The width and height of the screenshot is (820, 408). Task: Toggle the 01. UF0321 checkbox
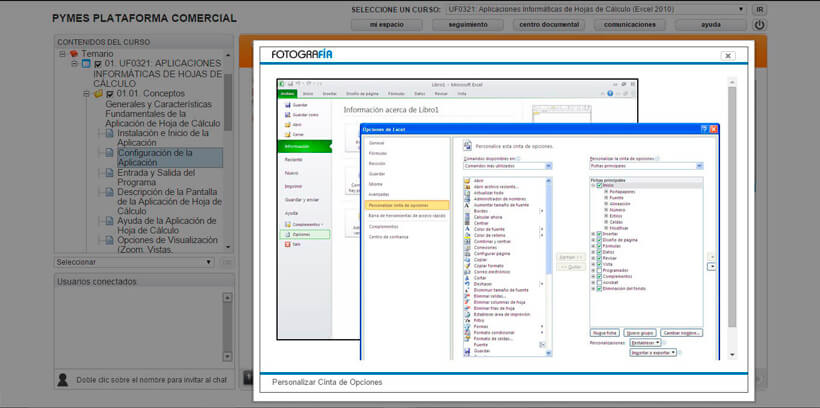click(x=98, y=64)
